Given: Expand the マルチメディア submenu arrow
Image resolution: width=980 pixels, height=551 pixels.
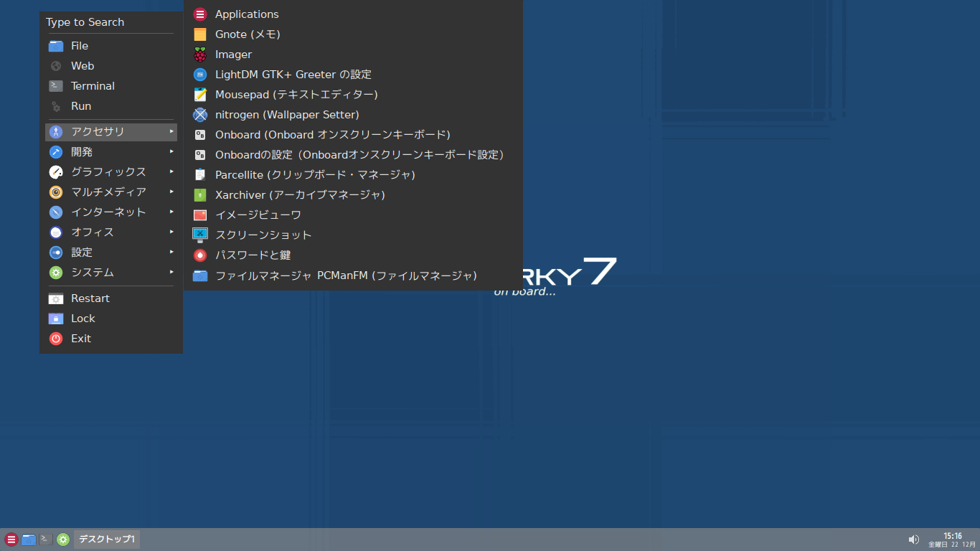Looking at the screenshot, I should (171, 192).
